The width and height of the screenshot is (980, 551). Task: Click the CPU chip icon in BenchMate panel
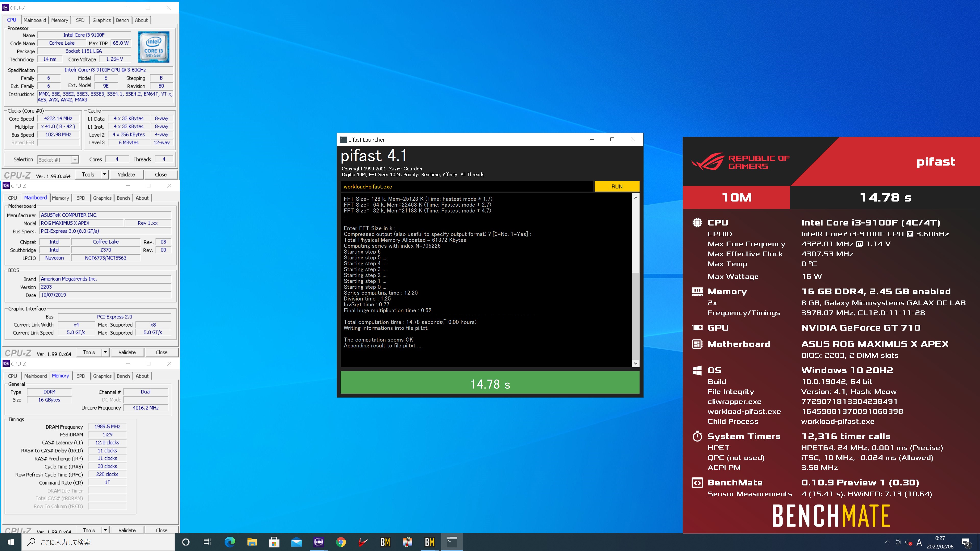[697, 222]
